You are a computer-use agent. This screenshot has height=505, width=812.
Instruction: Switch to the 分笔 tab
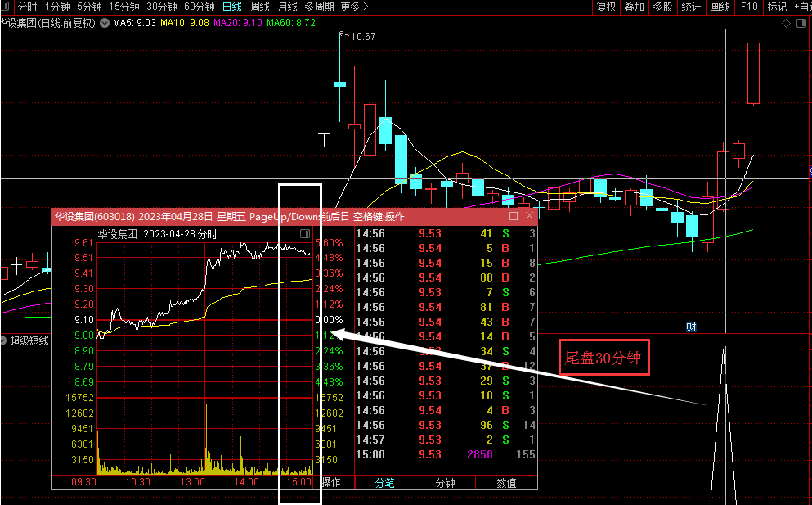pos(384,483)
